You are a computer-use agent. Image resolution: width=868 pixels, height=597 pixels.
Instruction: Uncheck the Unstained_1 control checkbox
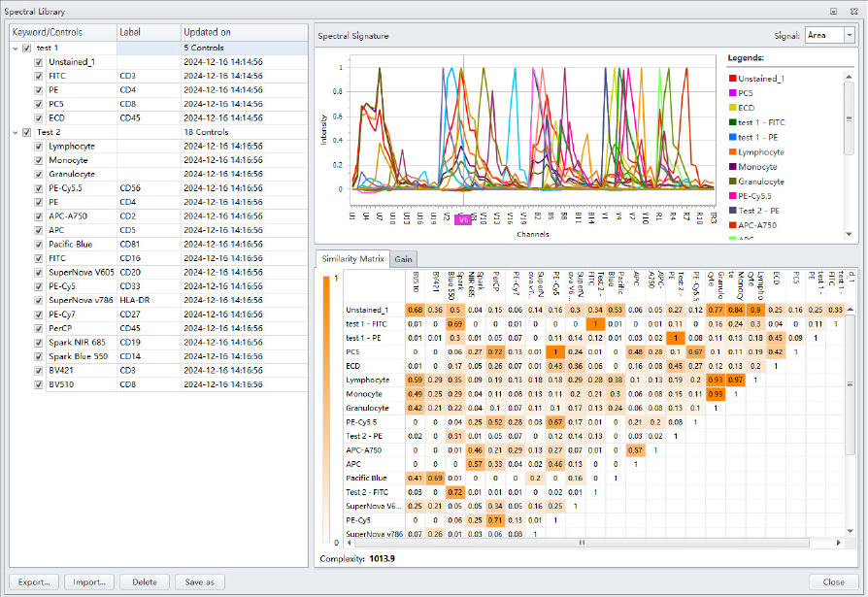click(39, 62)
